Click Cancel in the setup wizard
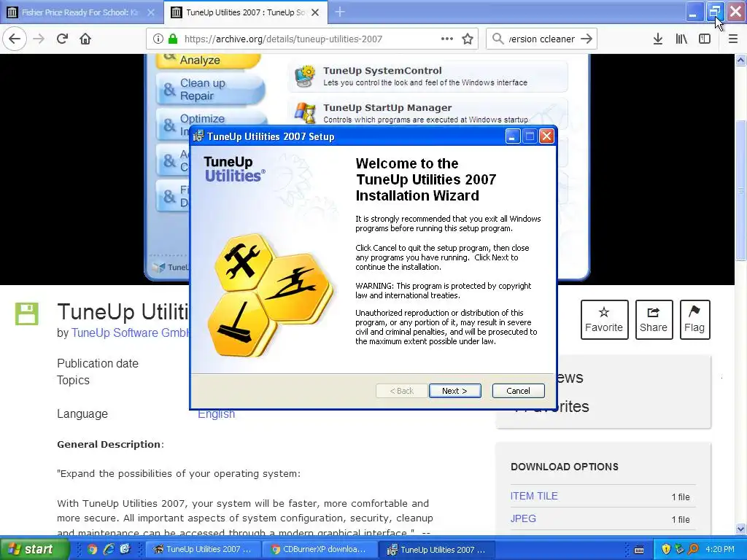The image size is (747, 560). point(519,391)
